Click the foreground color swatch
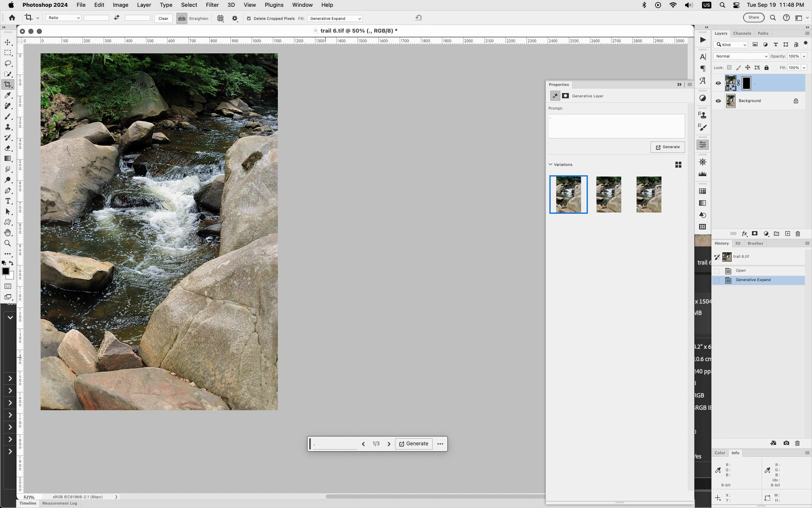The width and height of the screenshot is (812, 508). tap(5, 271)
